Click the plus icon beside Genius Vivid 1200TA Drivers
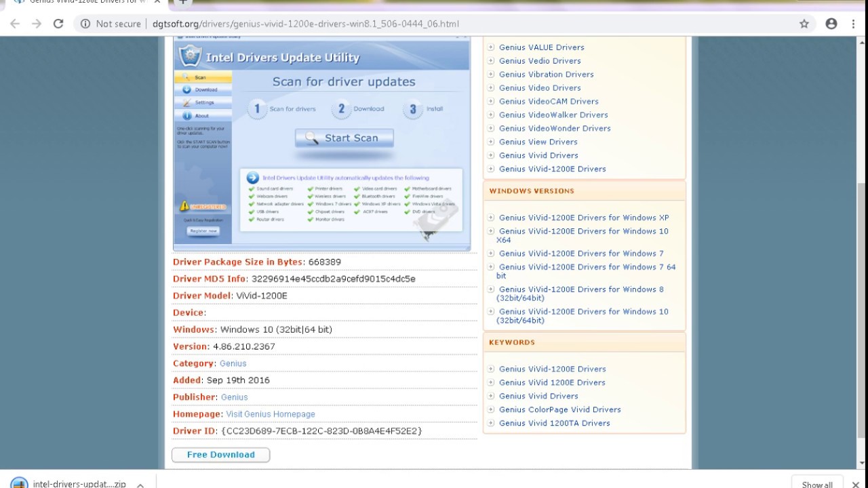 (491, 424)
